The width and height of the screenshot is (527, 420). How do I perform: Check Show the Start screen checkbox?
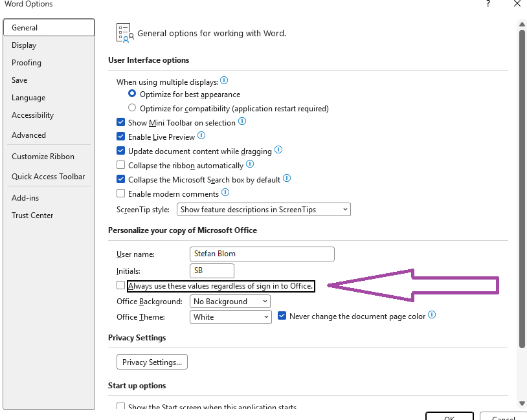(x=120, y=406)
